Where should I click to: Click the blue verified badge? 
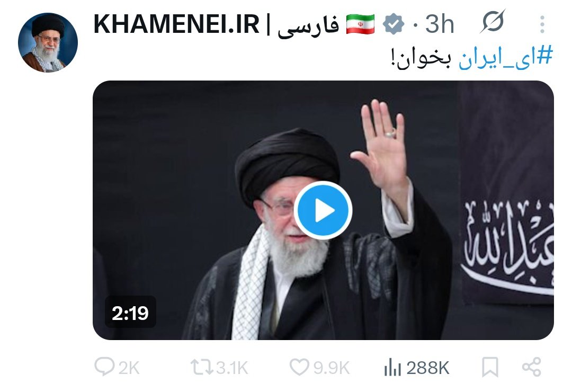393,24
